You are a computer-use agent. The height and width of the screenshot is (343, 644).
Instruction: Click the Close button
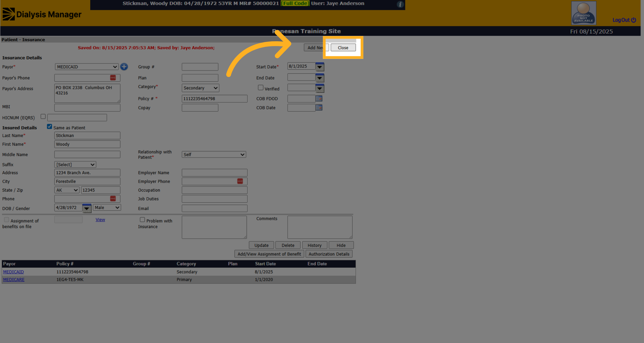pyautogui.click(x=343, y=48)
